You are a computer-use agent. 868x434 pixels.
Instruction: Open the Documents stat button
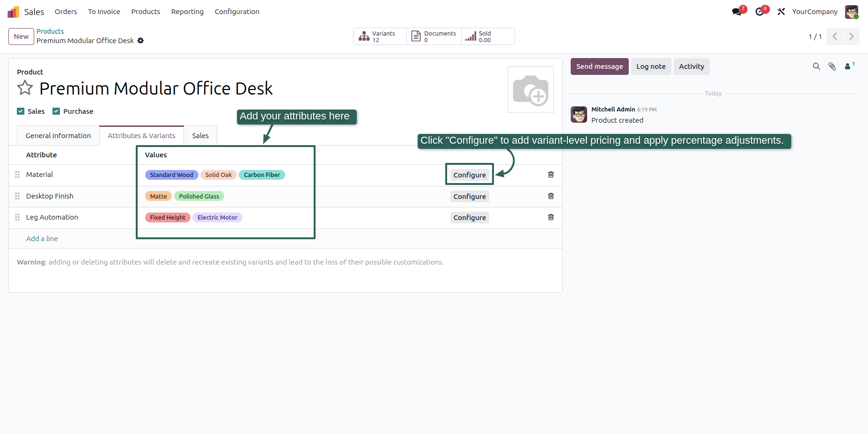434,37
